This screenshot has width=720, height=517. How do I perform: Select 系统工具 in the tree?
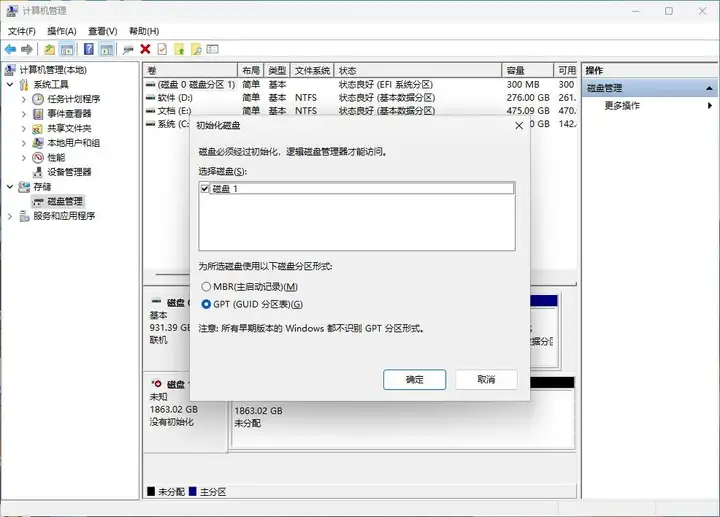(x=51, y=84)
